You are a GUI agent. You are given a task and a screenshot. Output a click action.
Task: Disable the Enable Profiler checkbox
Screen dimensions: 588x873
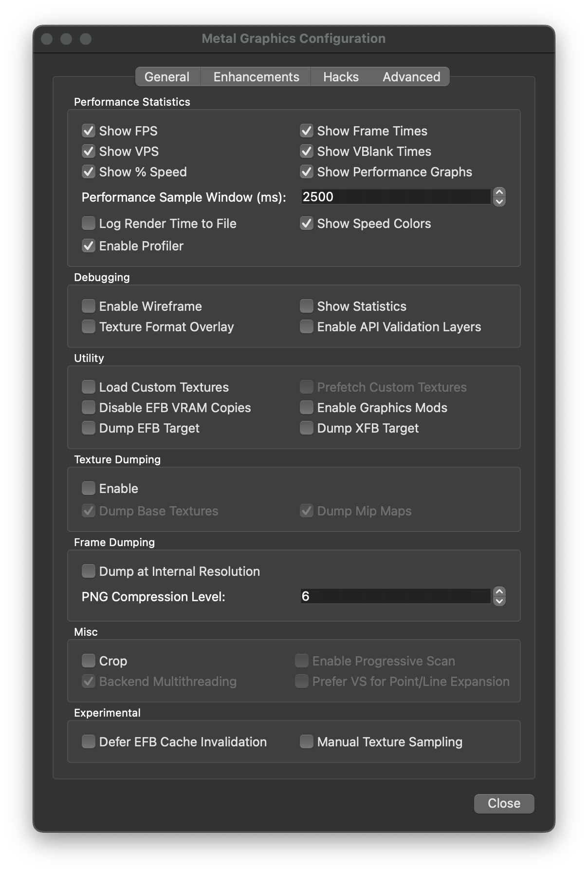[88, 246]
